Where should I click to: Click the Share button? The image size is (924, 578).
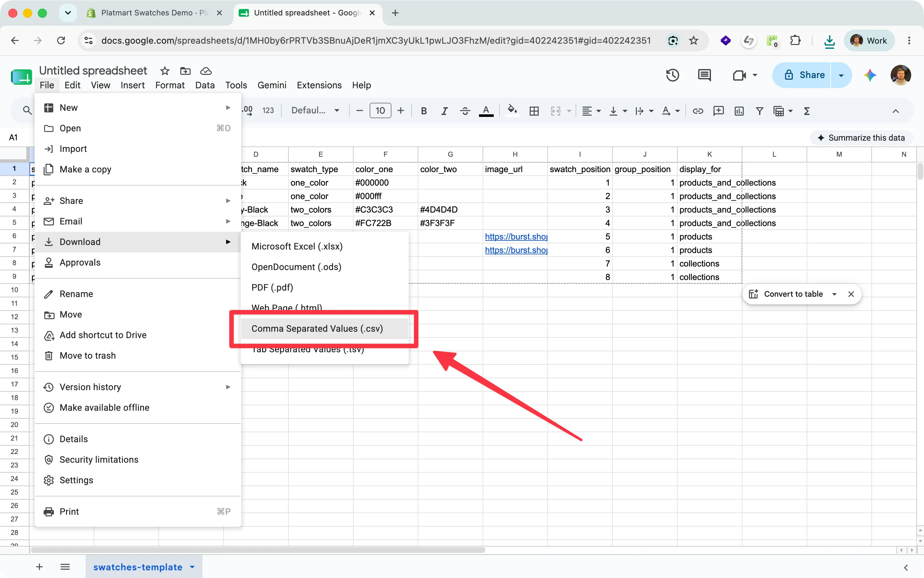coord(801,75)
